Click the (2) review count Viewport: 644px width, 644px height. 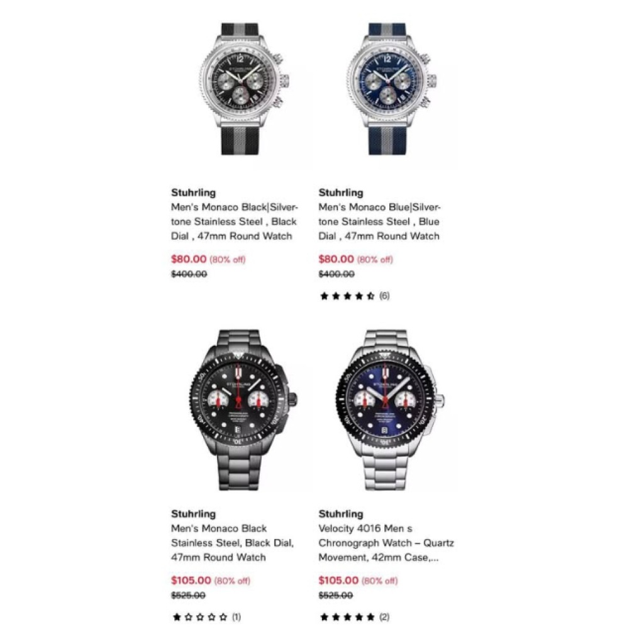click(x=384, y=617)
